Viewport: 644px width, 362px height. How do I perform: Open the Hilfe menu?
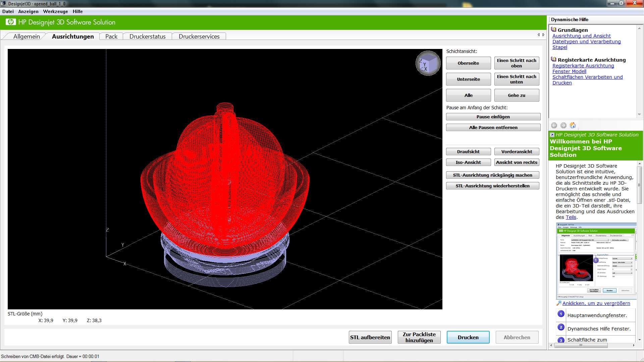click(x=78, y=11)
